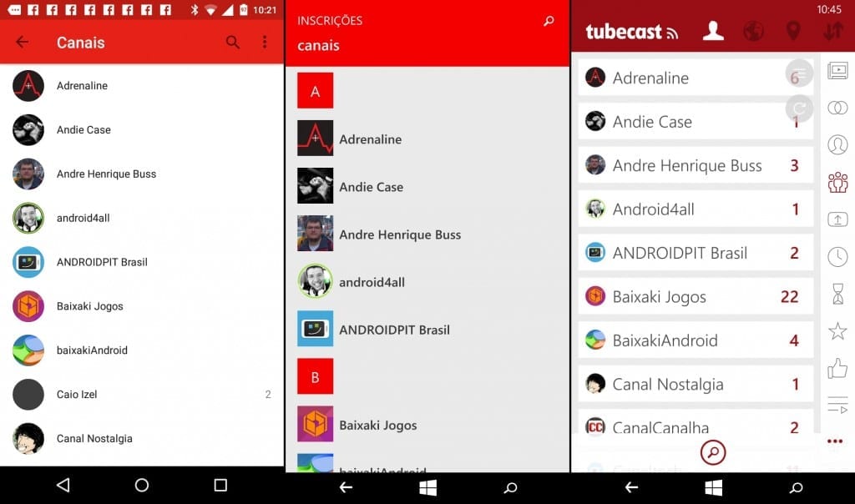Jump to letter using the A header tile
Image resolution: width=855 pixels, height=504 pixels.
click(x=315, y=91)
